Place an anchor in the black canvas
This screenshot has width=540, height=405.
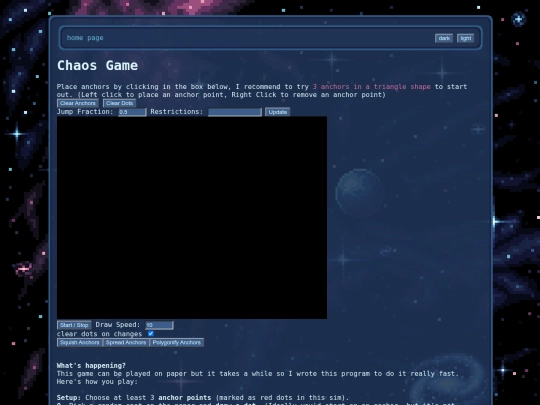tap(192, 218)
